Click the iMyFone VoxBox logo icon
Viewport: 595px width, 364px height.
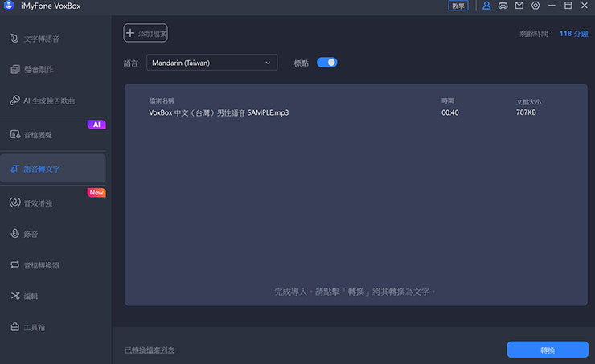pyautogui.click(x=9, y=6)
